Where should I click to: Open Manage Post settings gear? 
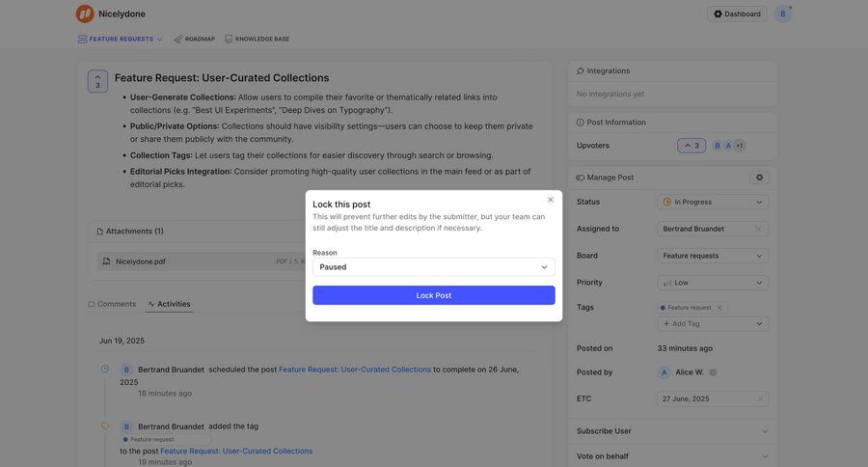(x=760, y=178)
